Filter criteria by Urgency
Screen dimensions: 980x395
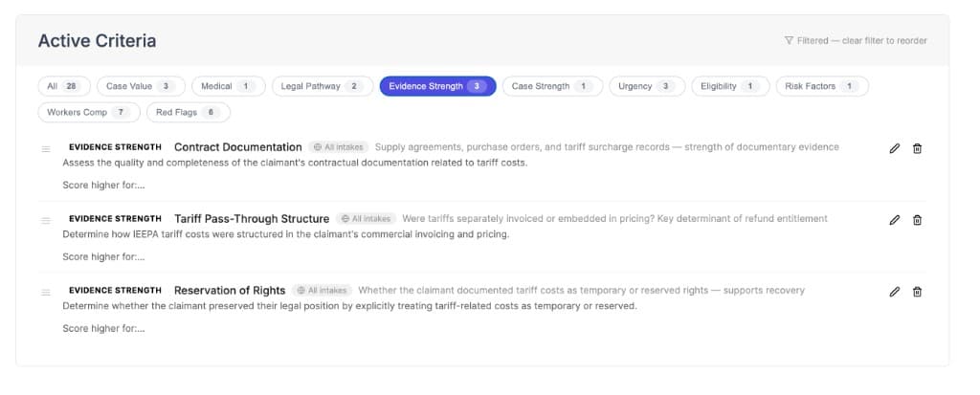[x=645, y=86]
